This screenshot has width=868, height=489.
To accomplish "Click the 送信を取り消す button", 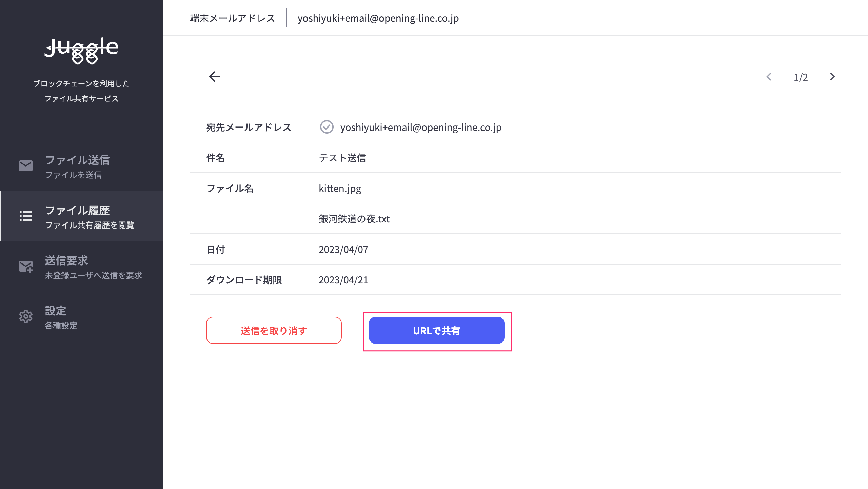I will point(274,330).
